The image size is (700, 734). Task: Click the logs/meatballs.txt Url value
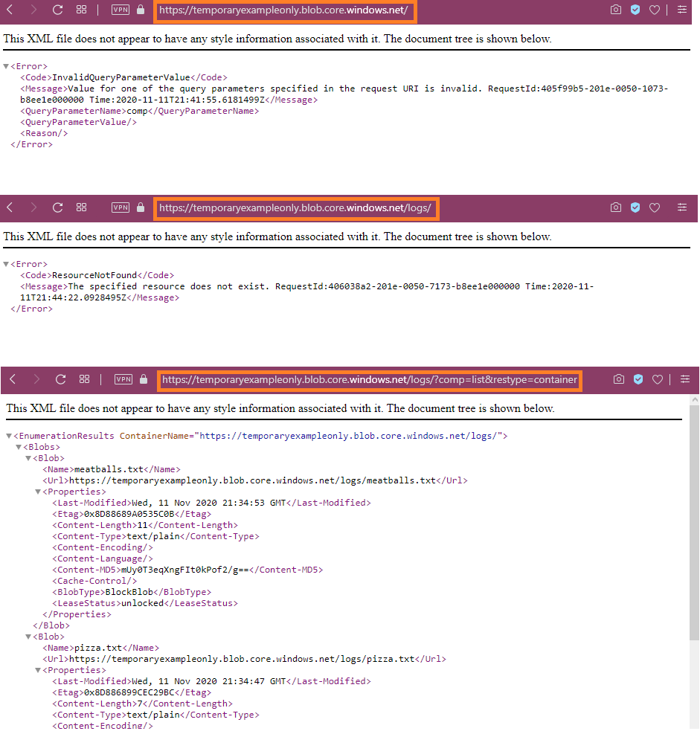click(x=252, y=480)
